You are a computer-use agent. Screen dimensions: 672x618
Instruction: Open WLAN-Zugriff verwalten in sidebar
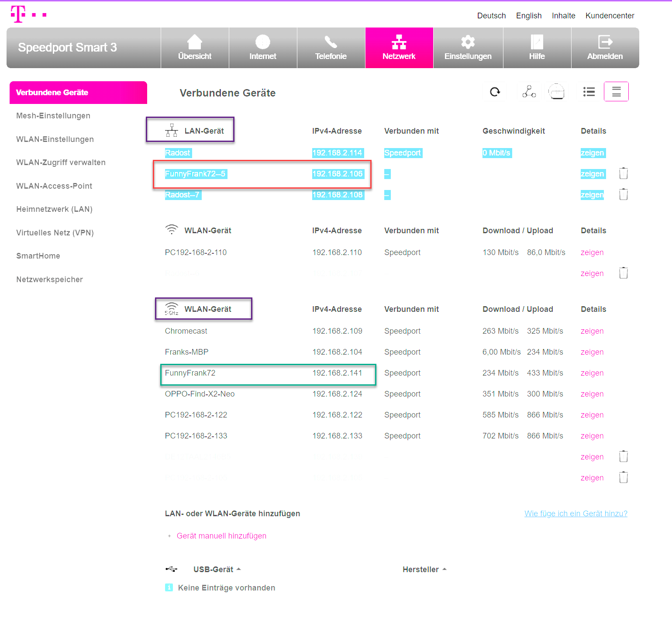click(x=61, y=162)
